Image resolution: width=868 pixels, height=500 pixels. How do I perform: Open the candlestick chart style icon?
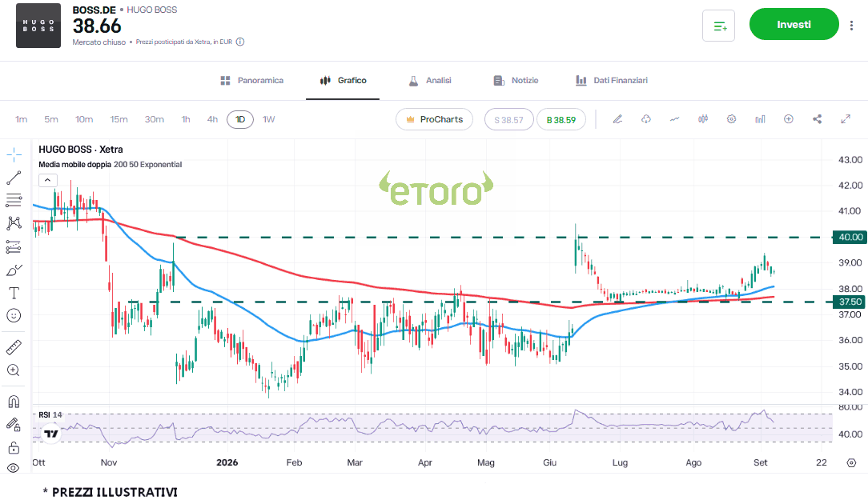[x=703, y=119]
